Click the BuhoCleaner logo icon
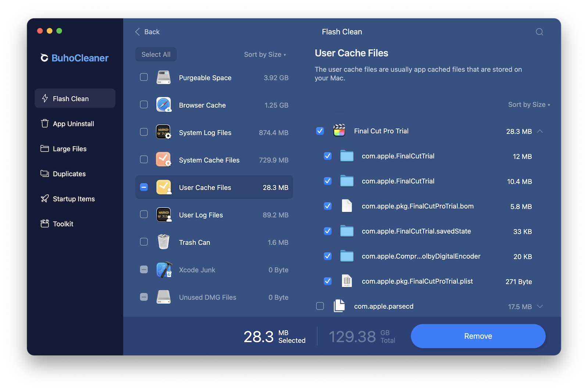Image resolution: width=588 pixels, height=391 pixels. tap(44, 58)
